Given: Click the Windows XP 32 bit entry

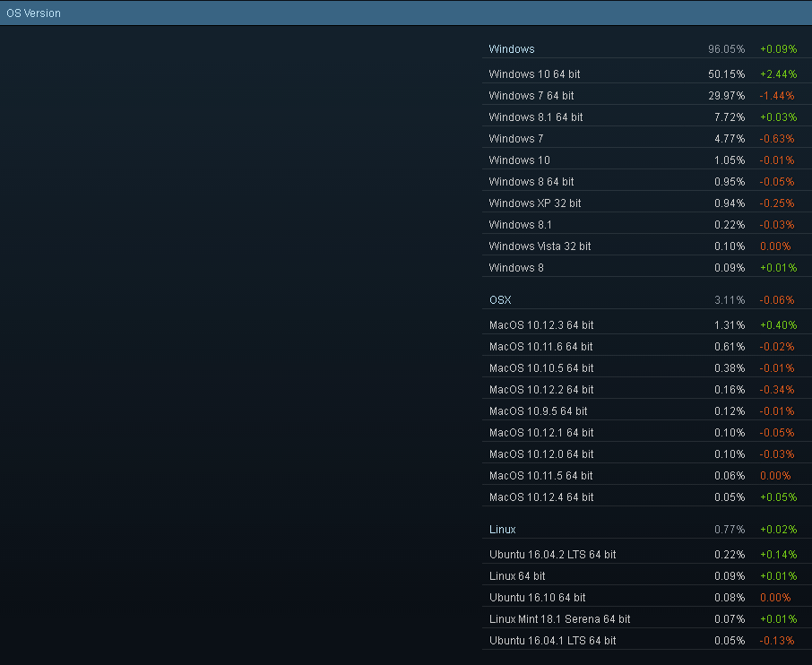Looking at the screenshot, I should (x=647, y=203).
